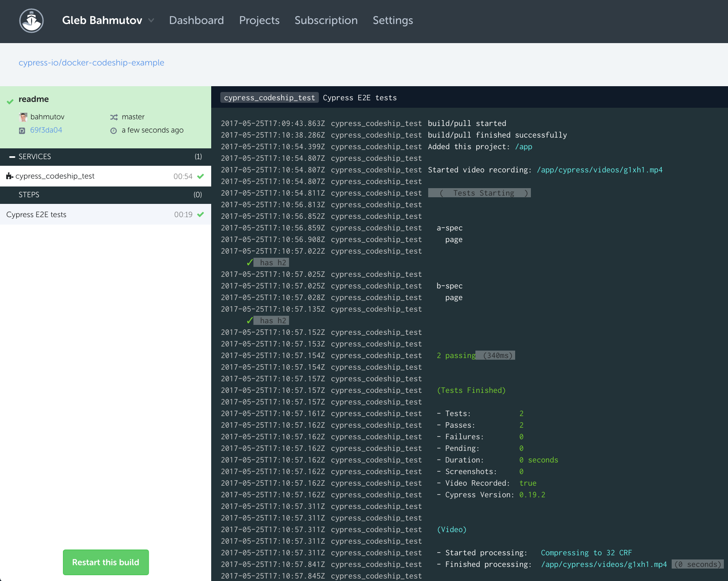
Task: Click the Cypress Version 0.19.2 value
Action: coord(532,495)
